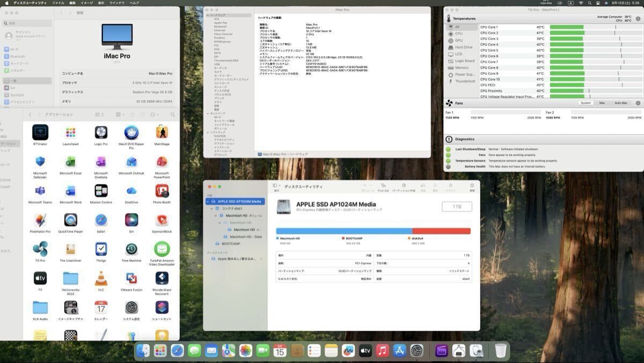Switch fan mode to Auto Max in TG Pro

point(621,103)
